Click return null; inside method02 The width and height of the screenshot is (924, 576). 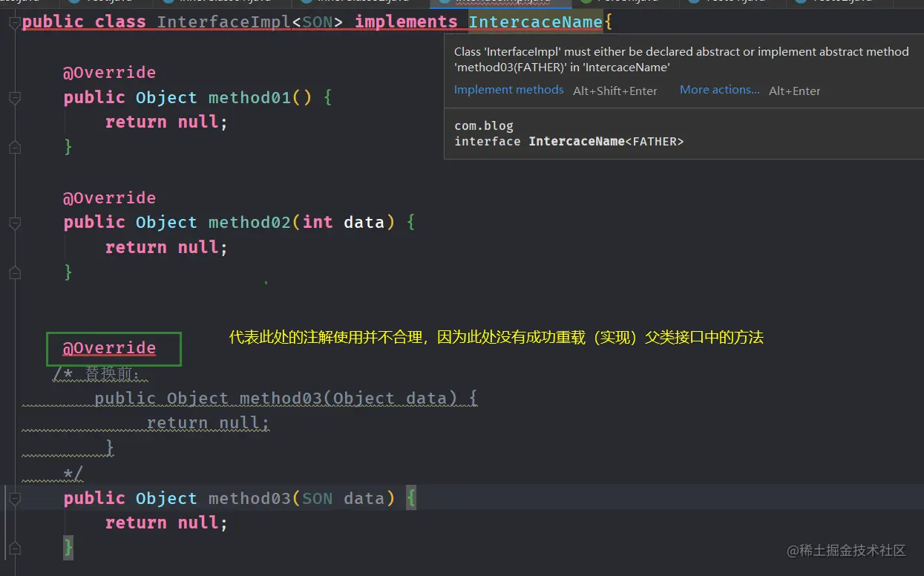pos(166,247)
